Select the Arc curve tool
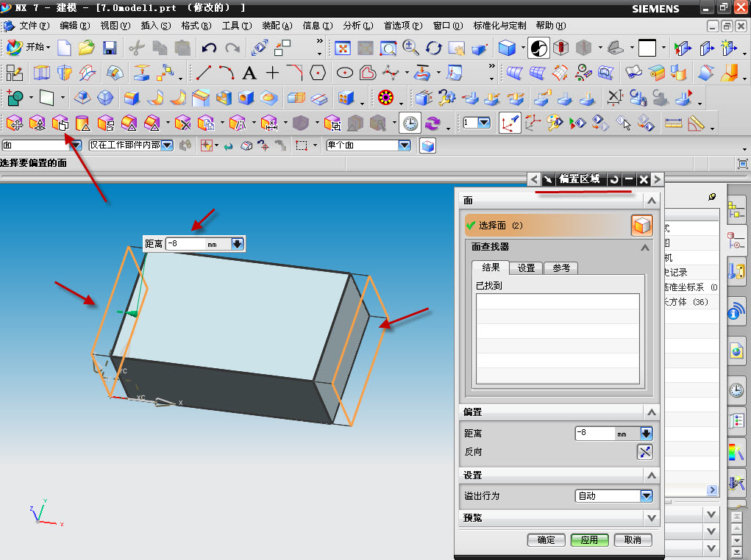Image resolution: width=751 pixels, height=560 pixels. (227, 73)
